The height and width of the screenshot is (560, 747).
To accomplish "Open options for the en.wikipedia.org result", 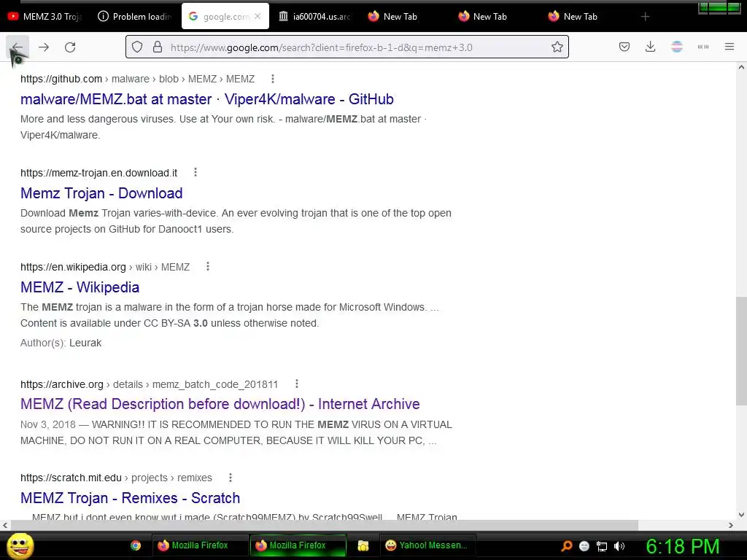I will 208,267.
